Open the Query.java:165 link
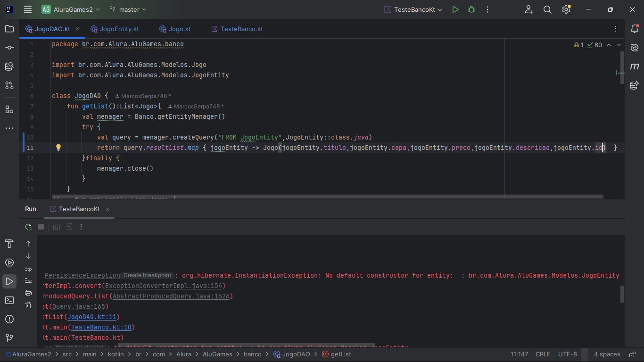Screen dimensions: 644x362 pos(79,306)
